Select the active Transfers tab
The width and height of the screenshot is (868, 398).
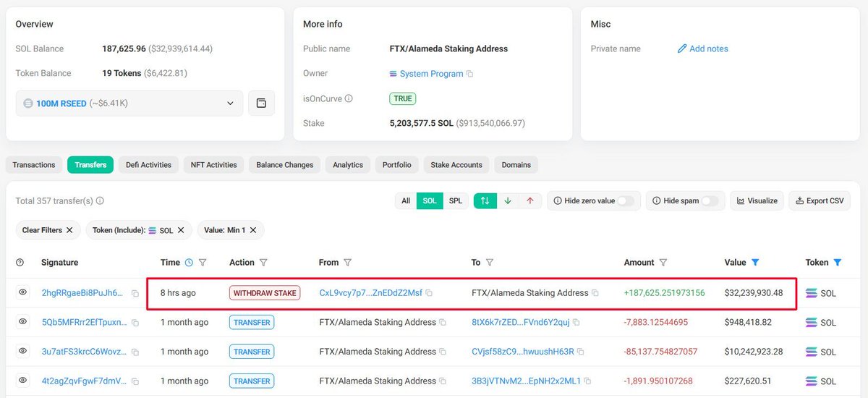90,165
